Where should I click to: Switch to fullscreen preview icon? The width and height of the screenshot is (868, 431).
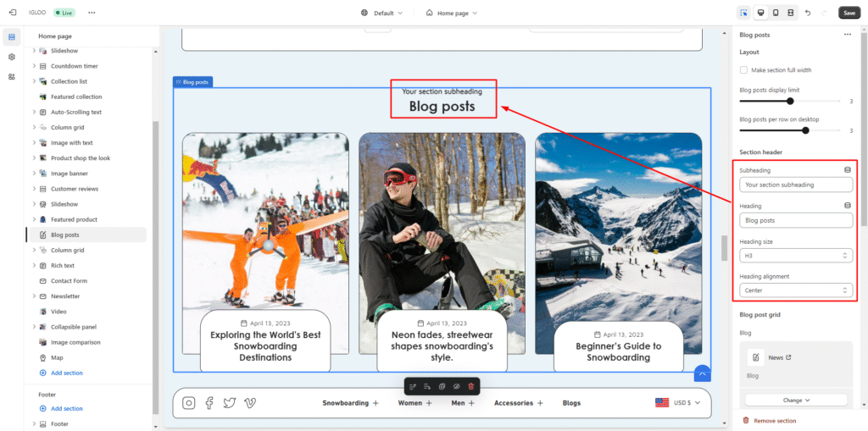coord(790,13)
